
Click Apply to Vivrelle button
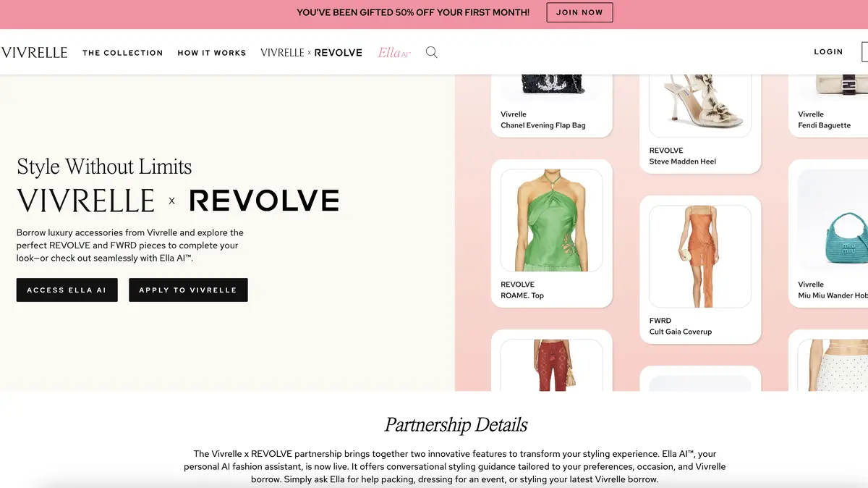click(188, 290)
